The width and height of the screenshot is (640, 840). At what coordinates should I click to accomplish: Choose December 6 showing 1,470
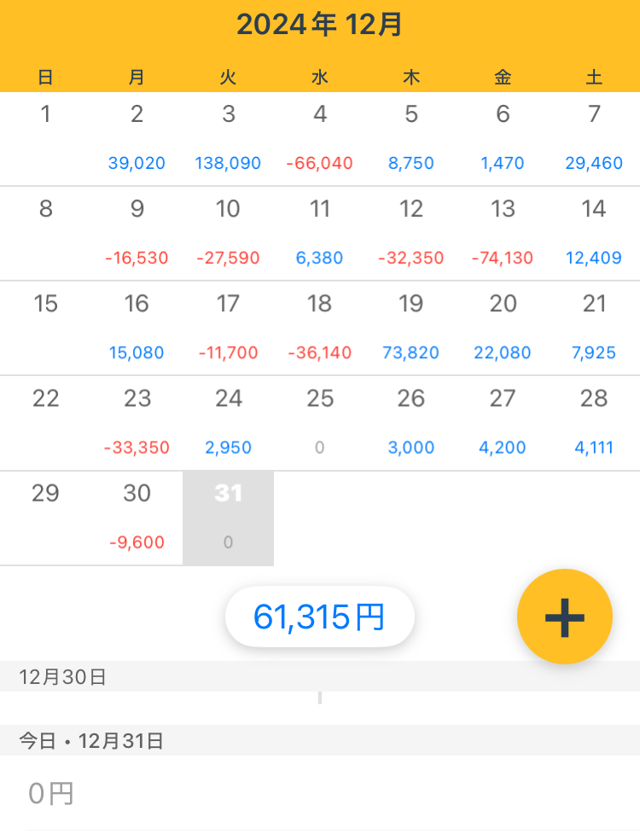point(503,139)
